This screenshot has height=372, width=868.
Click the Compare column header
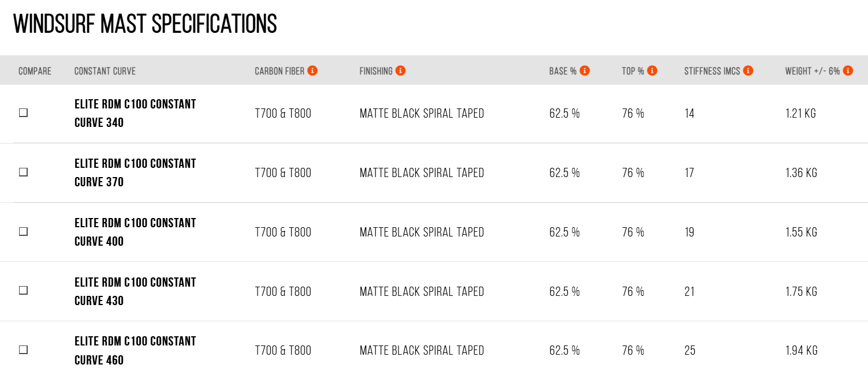[x=35, y=71]
